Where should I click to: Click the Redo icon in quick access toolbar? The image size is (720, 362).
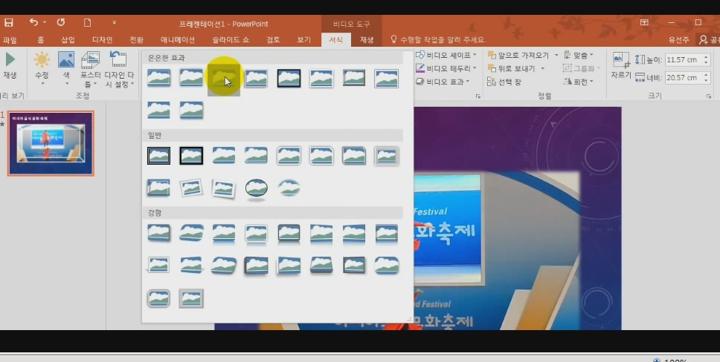point(61,22)
